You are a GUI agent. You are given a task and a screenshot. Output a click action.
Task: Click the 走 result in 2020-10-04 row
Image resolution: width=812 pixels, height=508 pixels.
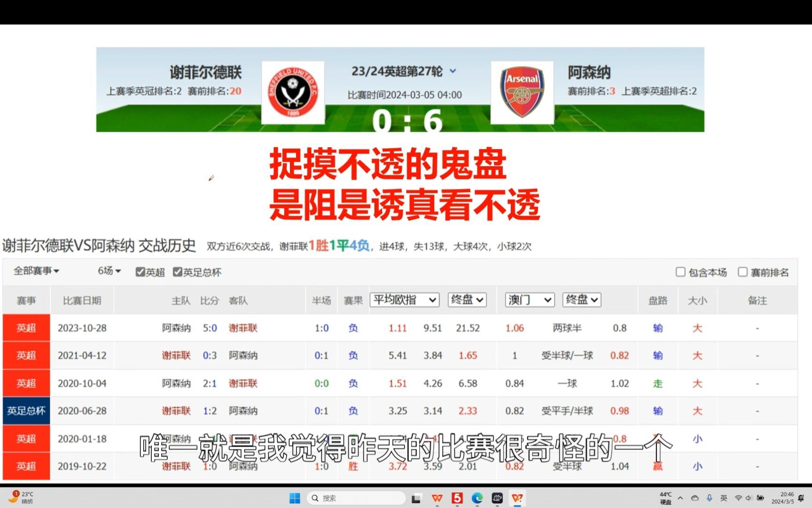(x=658, y=383)
